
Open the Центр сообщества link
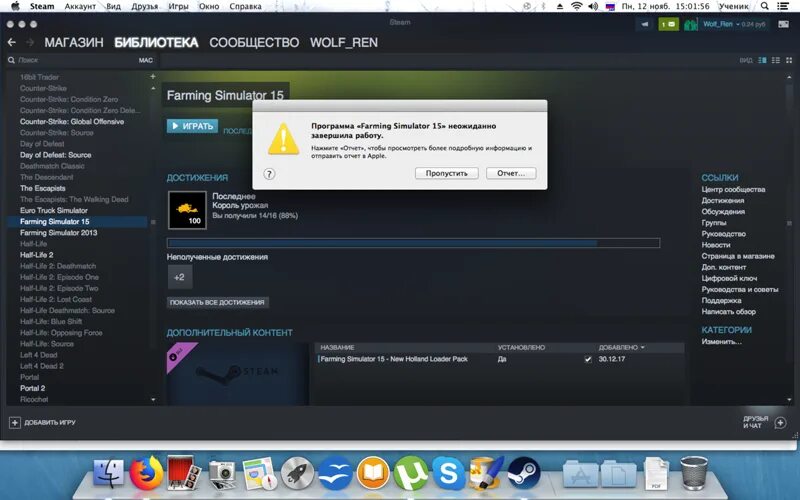[733, 189]
